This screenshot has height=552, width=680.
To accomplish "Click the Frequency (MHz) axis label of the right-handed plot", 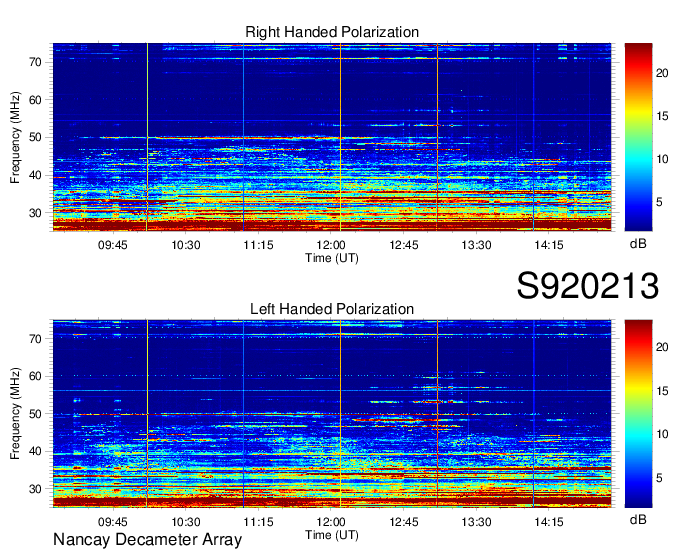I will click(x=15, y=137).
